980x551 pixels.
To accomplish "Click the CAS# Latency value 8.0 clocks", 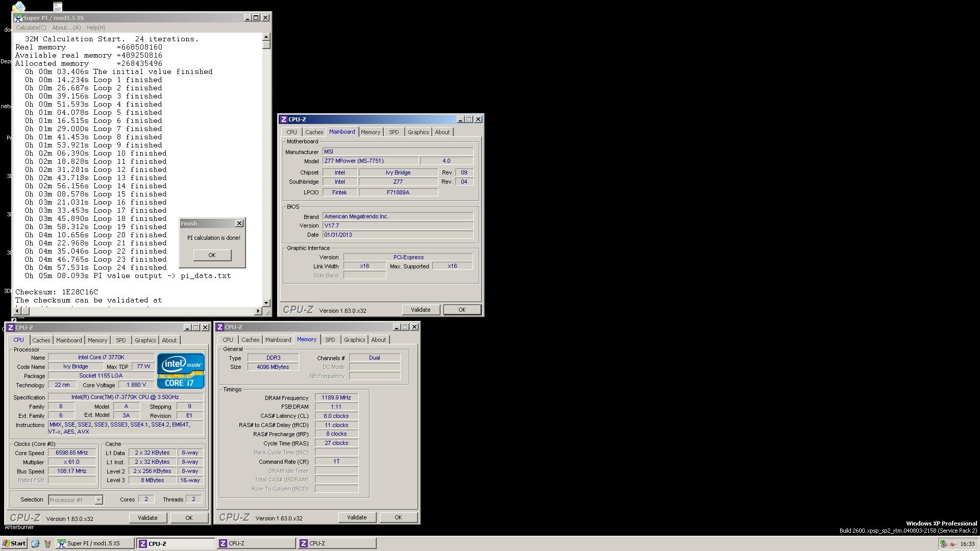I will (x=336, y=416).
